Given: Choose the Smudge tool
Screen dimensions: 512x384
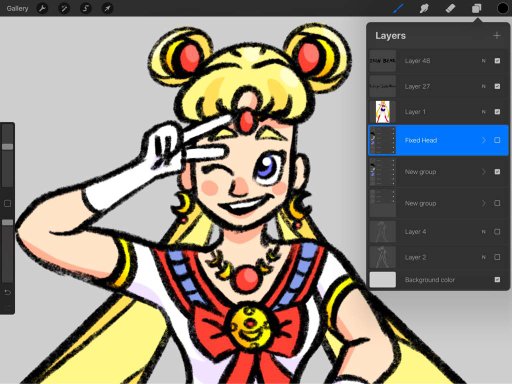Looking at the screenshot, I should coord(424,8).
